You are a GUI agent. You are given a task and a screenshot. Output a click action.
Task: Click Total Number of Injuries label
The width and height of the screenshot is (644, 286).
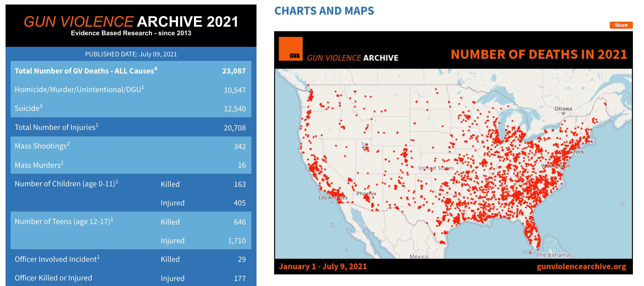click(56, 127)
